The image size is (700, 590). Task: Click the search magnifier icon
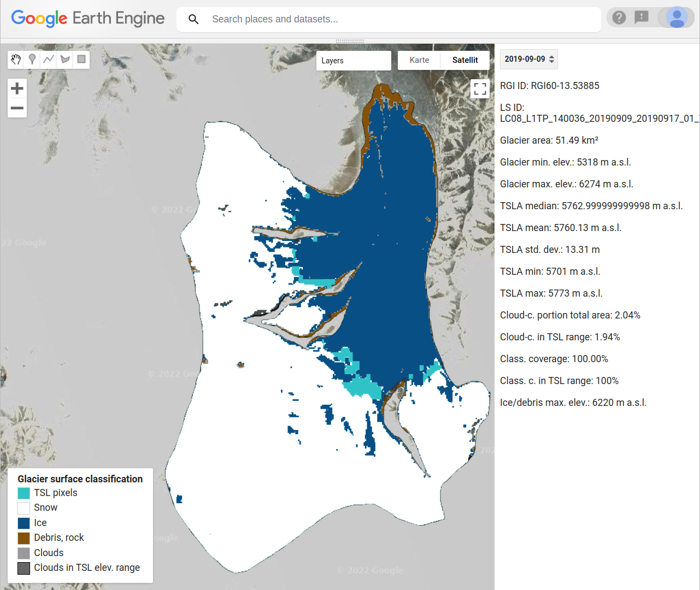[x=193, y=19]
